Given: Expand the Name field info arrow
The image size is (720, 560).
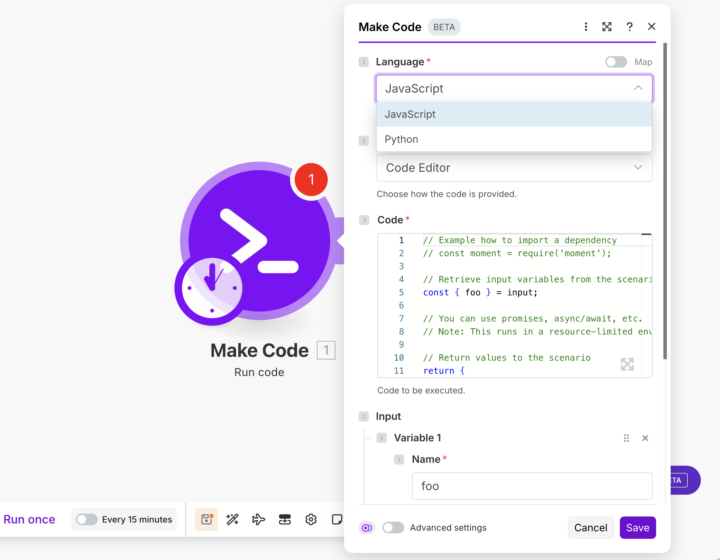Looking at the screenshot, I should click(399, 459).
